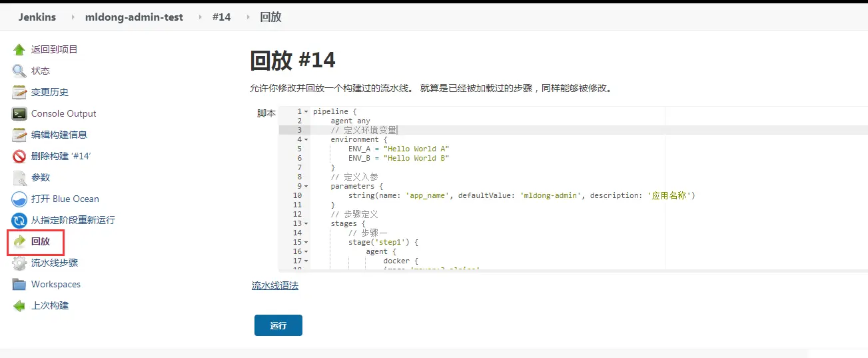Go to 上次构建 from sidebar
The image size is (868, 358).
click(50, 305)
